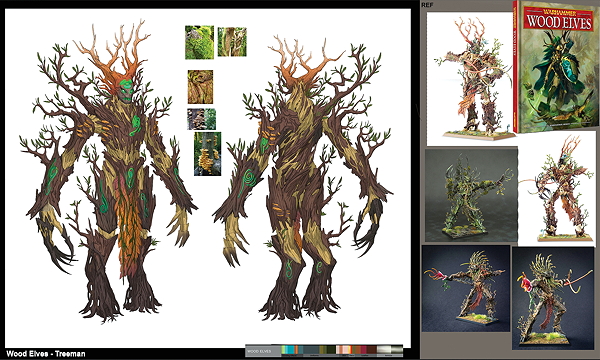
Task: Open the Treeman miniature photo on white, middle right
Action: (557, 188)
